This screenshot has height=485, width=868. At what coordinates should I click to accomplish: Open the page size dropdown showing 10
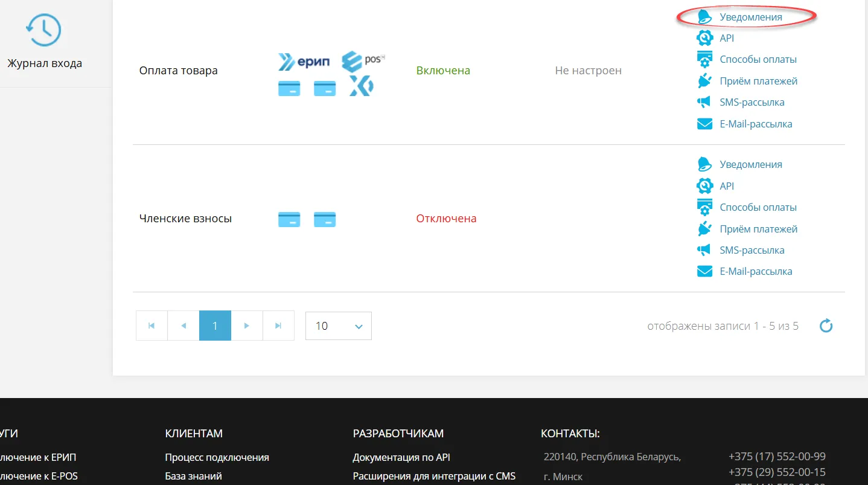tap(338, 326)
